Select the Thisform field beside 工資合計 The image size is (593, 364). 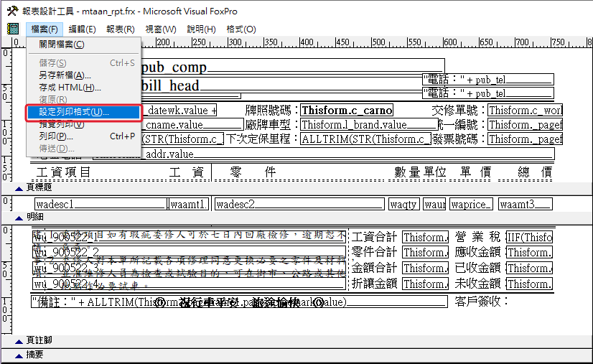[x=425, y=237]
